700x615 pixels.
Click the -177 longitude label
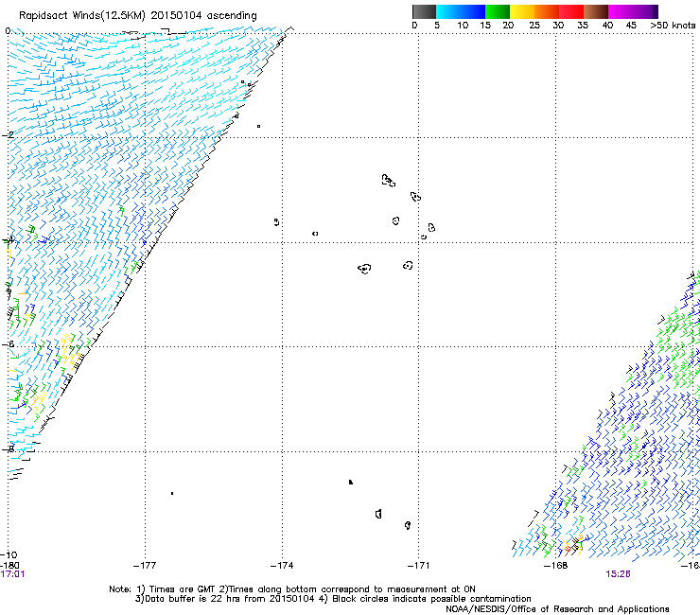(x=145, y=566)
